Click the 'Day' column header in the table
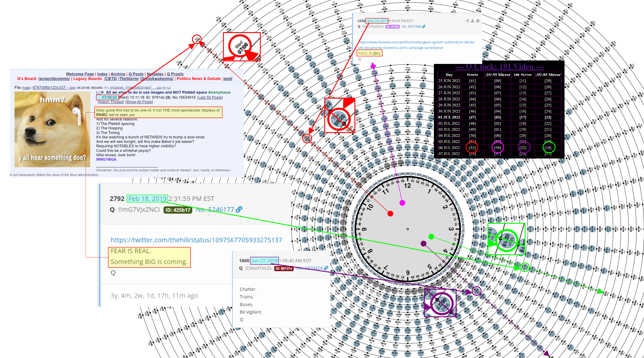This screenshot has width=644, height=358. coord(449,75)
